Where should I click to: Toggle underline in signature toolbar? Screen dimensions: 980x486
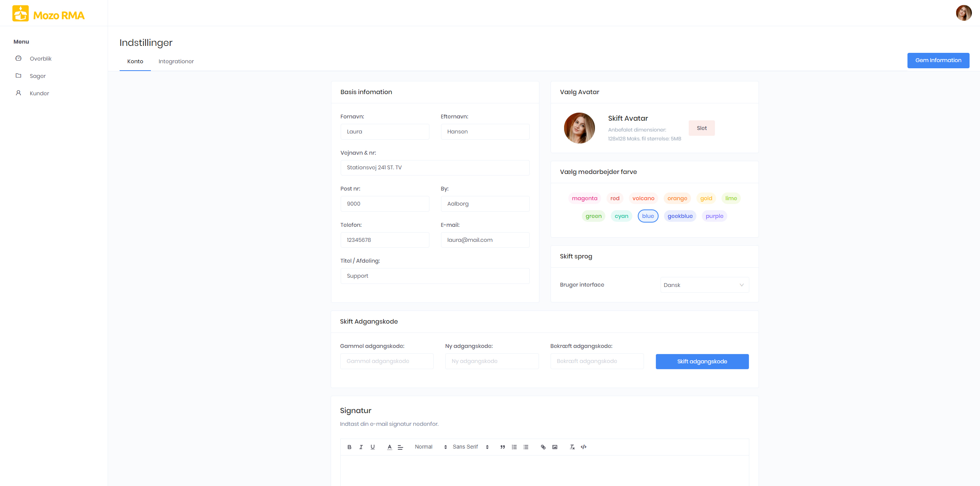[x=372, y=447]
